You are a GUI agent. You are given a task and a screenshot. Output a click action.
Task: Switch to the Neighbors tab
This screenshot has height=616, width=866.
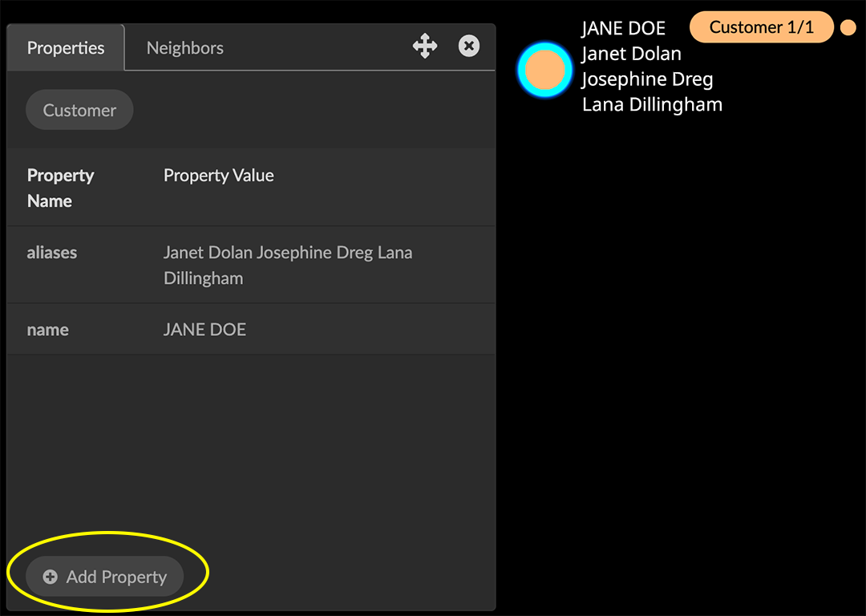[x=185, y=48]
